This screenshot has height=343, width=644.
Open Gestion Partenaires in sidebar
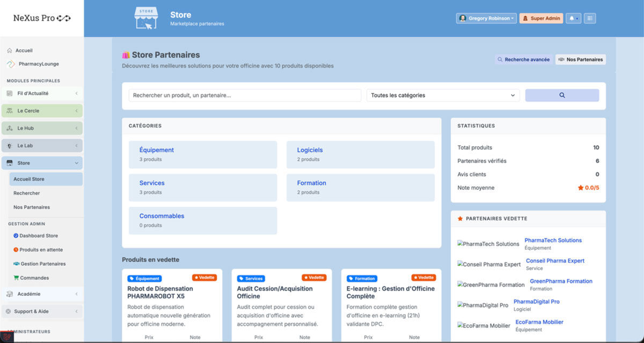coord(42,264)
